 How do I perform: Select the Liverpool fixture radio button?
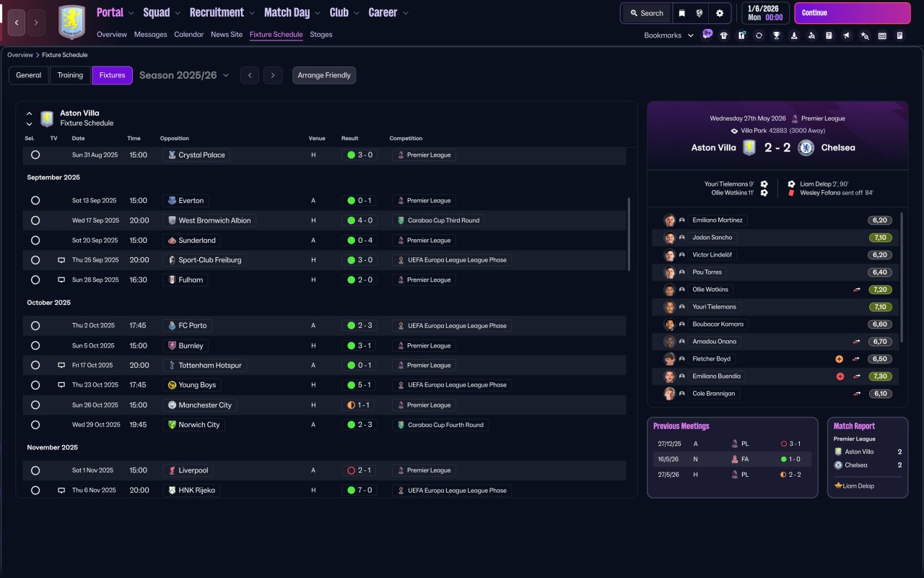click(x=35, y=470)
